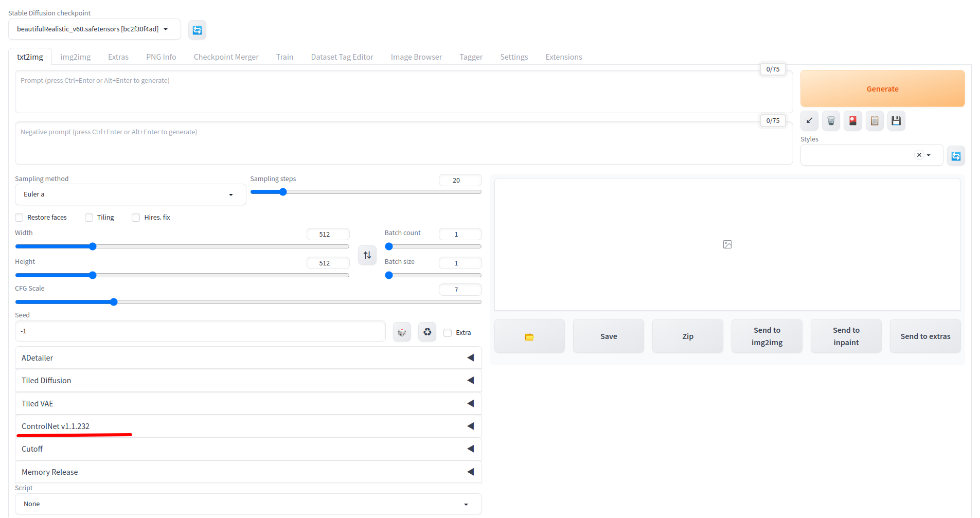Click inside the Seed input field
The image size is (980, 518).
tap(200, 331)
